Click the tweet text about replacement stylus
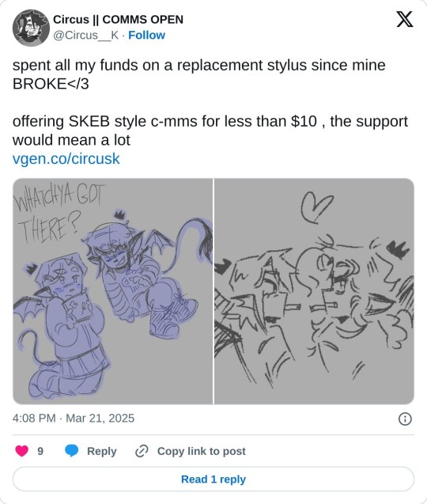Screen dimensions: 427x504 pyautogui.click(x=199, y=74)
